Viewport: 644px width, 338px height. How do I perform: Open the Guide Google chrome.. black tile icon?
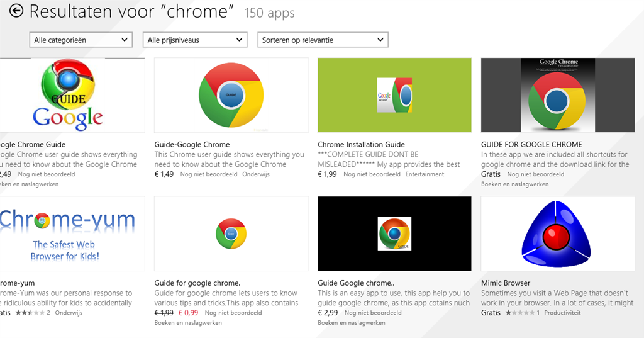pyautogui.click(x=394, y=234)
